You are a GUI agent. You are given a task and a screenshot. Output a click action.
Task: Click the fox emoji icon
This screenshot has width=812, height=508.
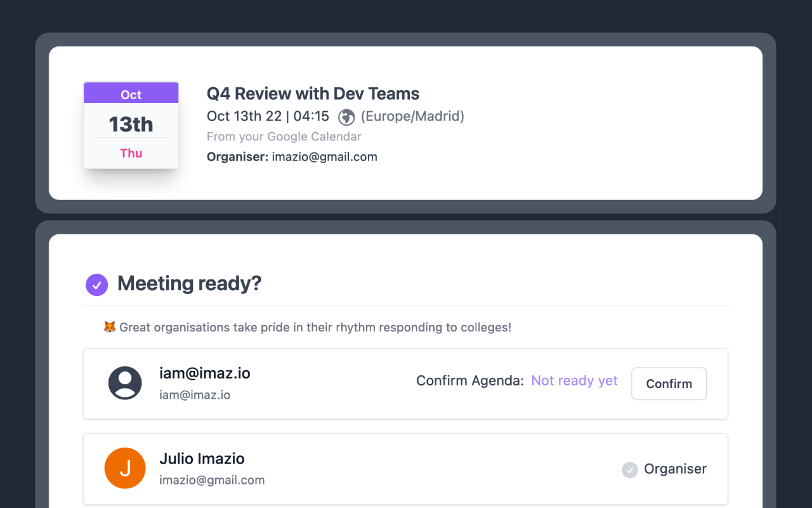click(110, 327)
